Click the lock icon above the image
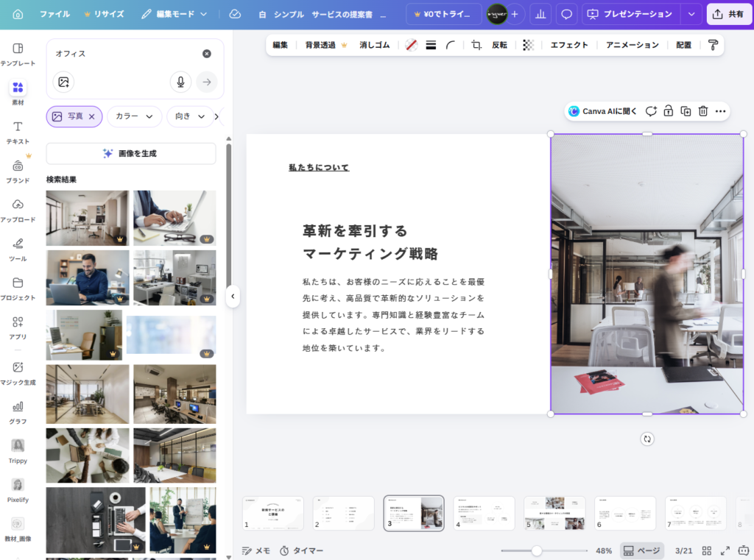This screenshot has width=754, height=560. (668, 111)
